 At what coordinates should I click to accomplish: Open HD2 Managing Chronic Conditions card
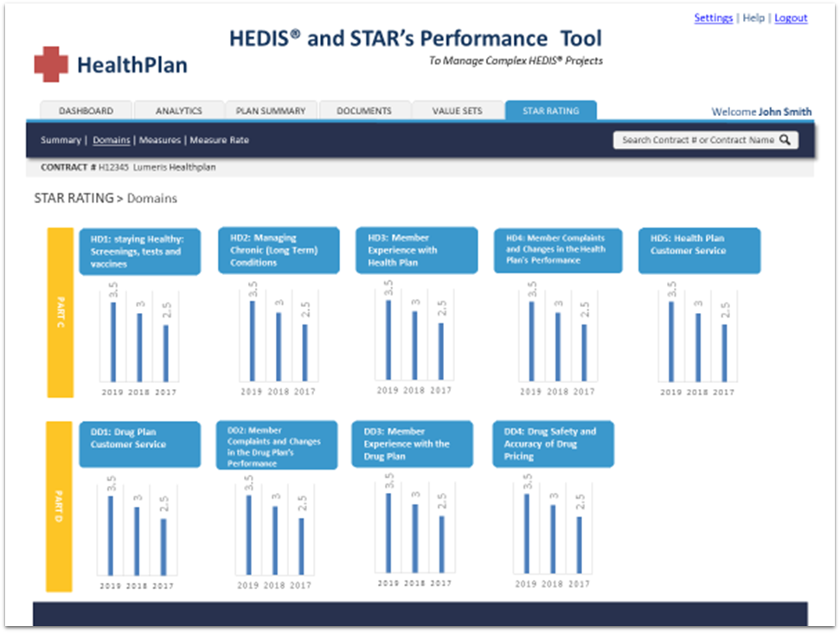click(x=279, y=251)
